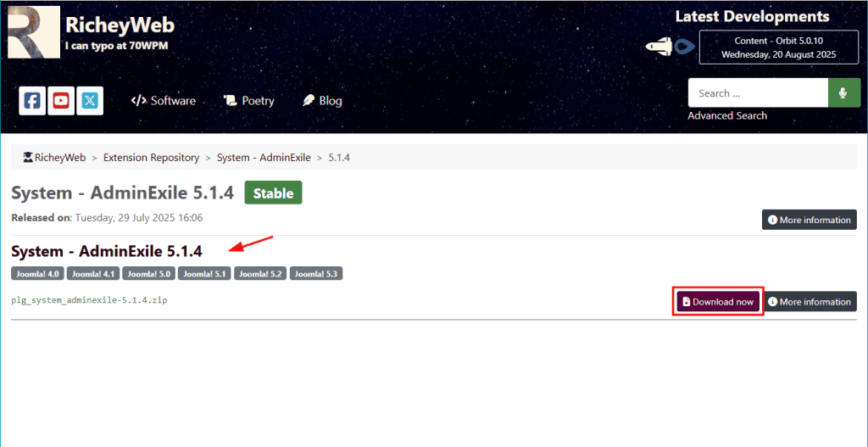Screen dimensions: 868x447
Task: Click the RicheyWeb logo image
Action: (x=34, y=32)
